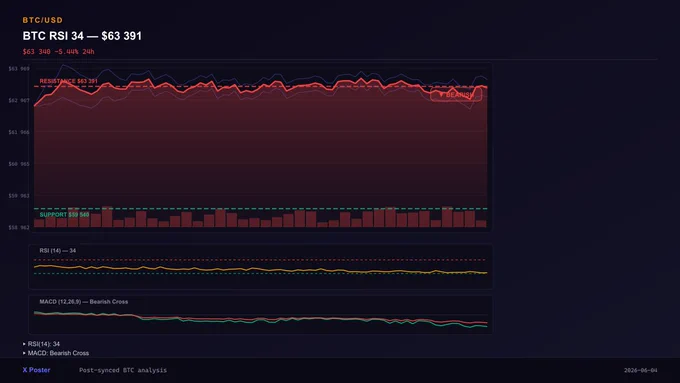Click the RESISTANCE $63 391 label

pyautogui.click(x=69, y=81)
